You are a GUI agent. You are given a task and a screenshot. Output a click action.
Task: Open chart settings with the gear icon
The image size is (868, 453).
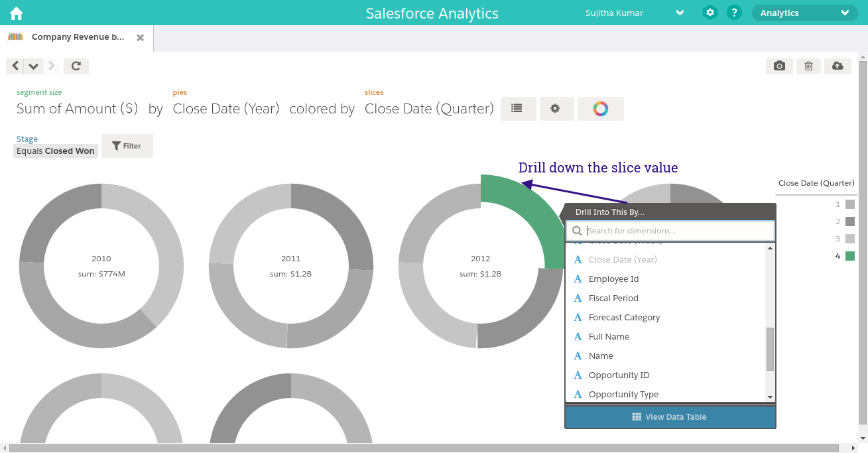(556, 108)
